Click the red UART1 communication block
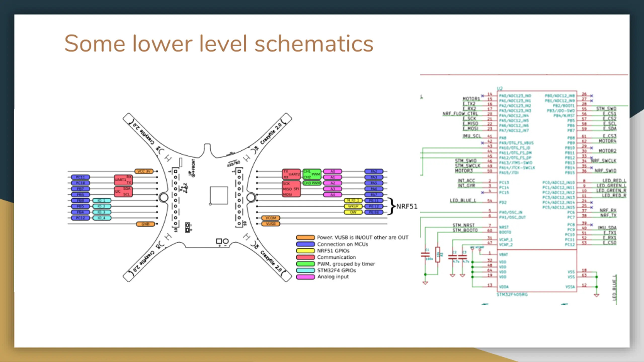 click(123, 180)
